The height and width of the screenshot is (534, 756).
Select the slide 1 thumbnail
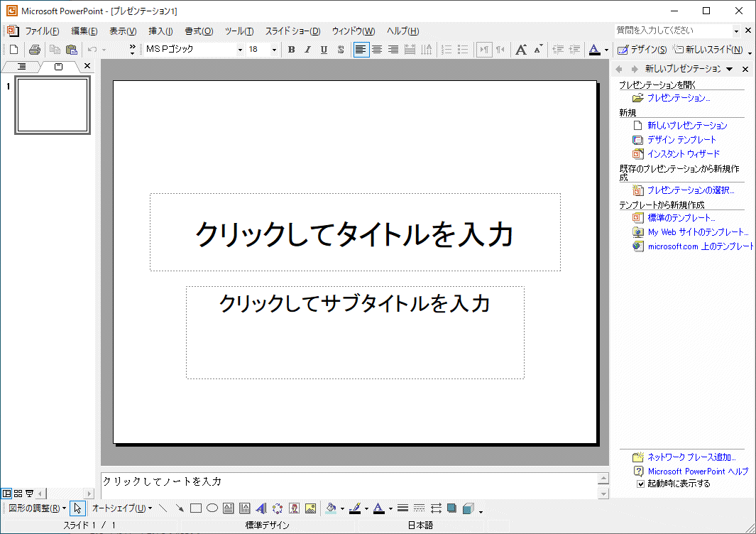tap(51, 104)
